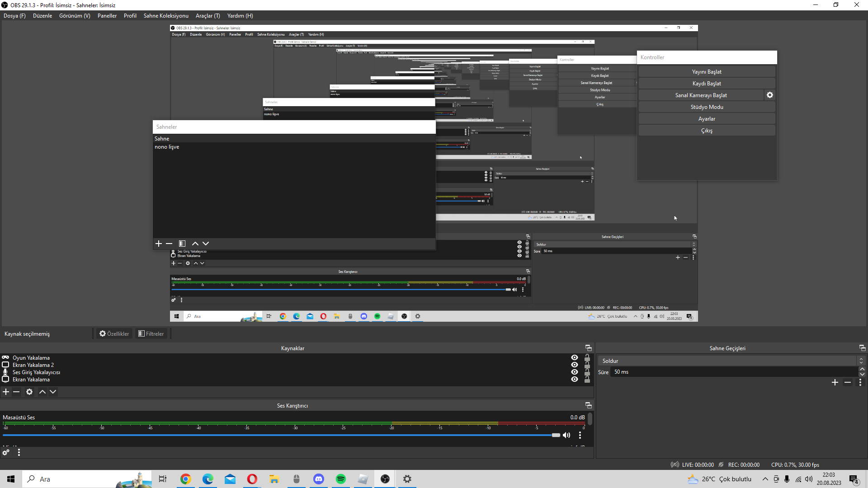This screenshot has height=488, width=868.
Task: Click Filtreler button
Action: (151, 334)
